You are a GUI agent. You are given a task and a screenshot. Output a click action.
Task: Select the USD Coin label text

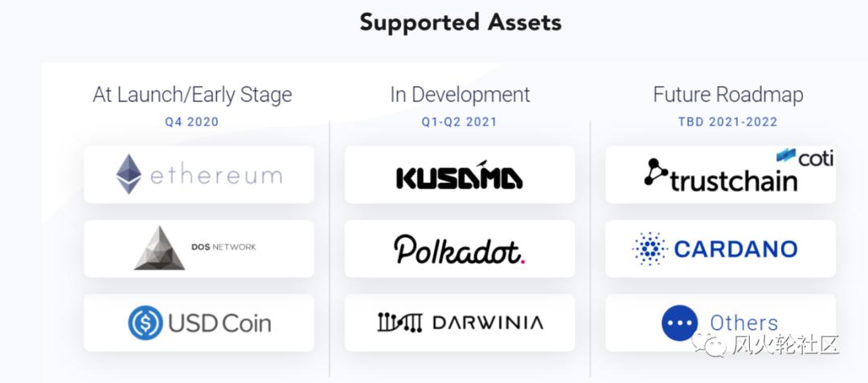click(x=219, y=323)
